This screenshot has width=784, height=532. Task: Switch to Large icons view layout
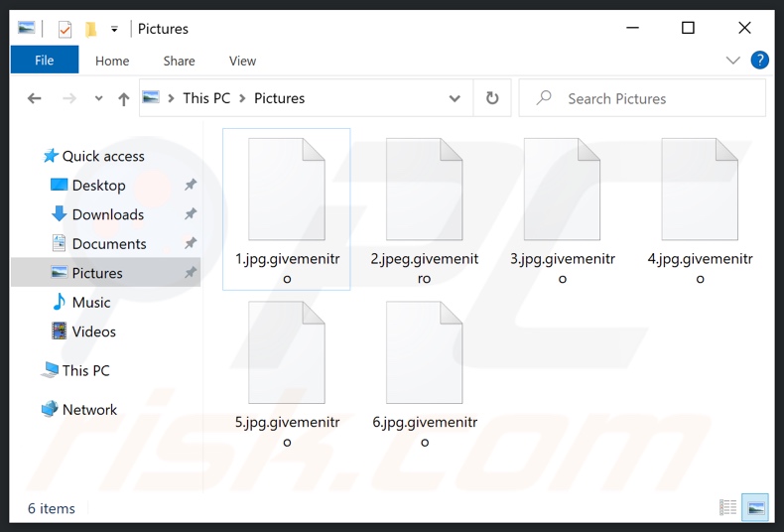click(x=755, y=508)
